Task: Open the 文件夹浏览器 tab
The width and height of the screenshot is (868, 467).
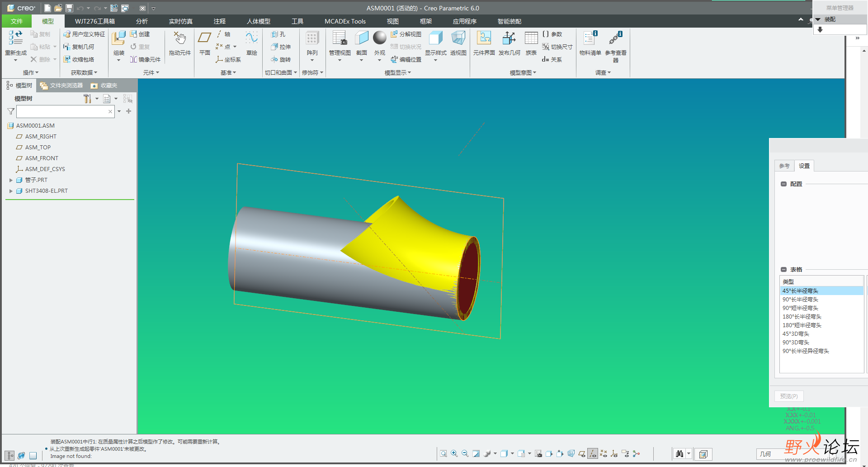Action: click(x=61, y=86)
